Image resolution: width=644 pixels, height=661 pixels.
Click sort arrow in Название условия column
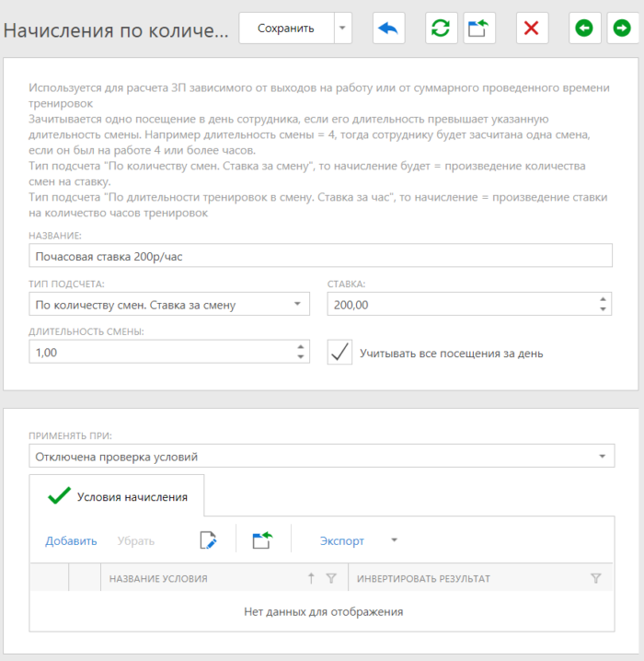(x=311, y=578)
